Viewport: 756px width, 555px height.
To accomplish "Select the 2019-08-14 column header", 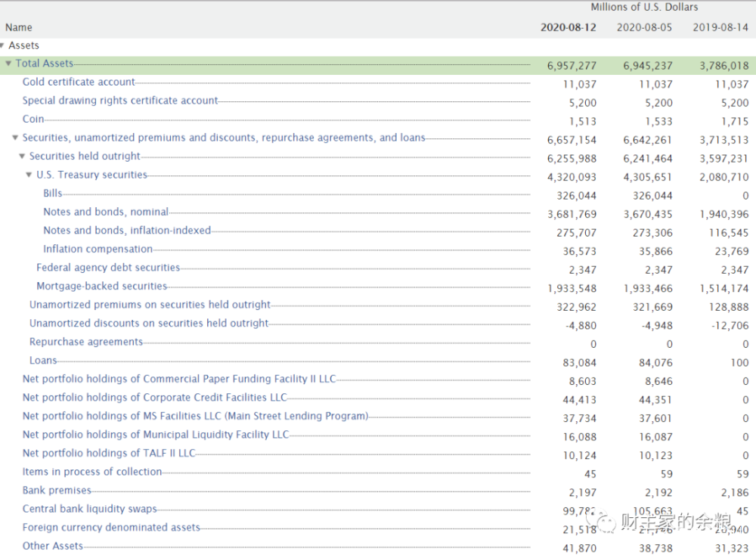I will (x=720, y=27).
